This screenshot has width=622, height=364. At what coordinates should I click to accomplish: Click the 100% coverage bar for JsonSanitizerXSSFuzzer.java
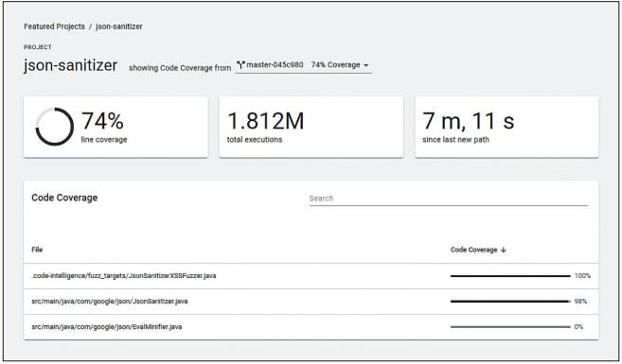coord(510,276)
